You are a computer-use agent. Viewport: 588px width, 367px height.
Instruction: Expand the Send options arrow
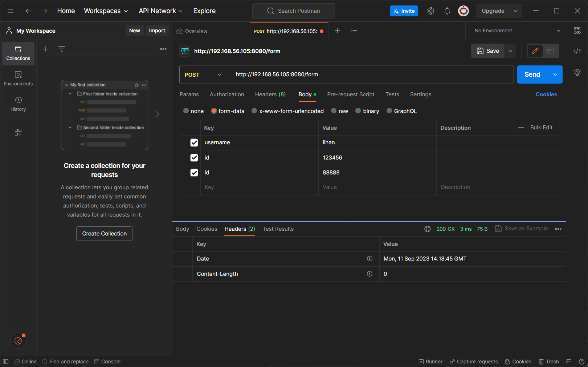555,74
